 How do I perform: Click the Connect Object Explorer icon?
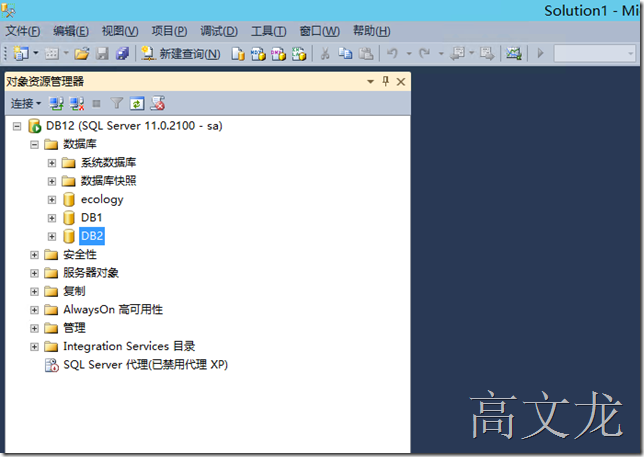[x=56, y=103]
